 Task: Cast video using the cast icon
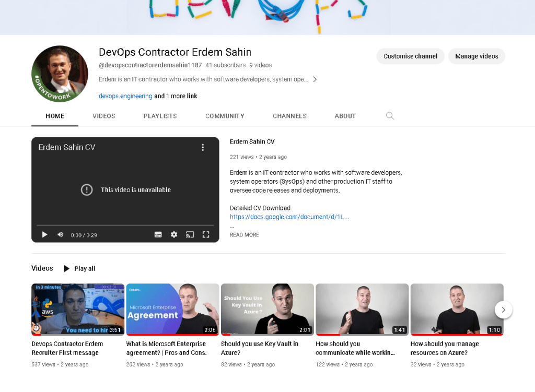pyautogui.click(x=190, y=234)
